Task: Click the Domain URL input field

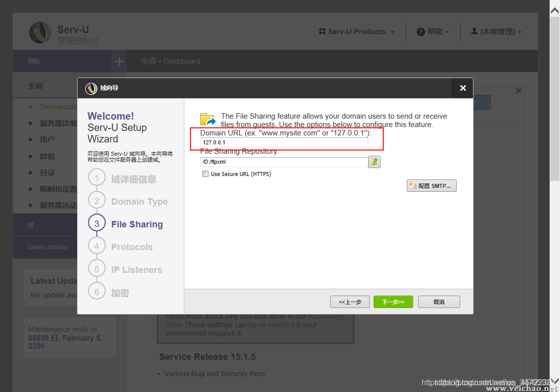Action: tap(284, 142)
